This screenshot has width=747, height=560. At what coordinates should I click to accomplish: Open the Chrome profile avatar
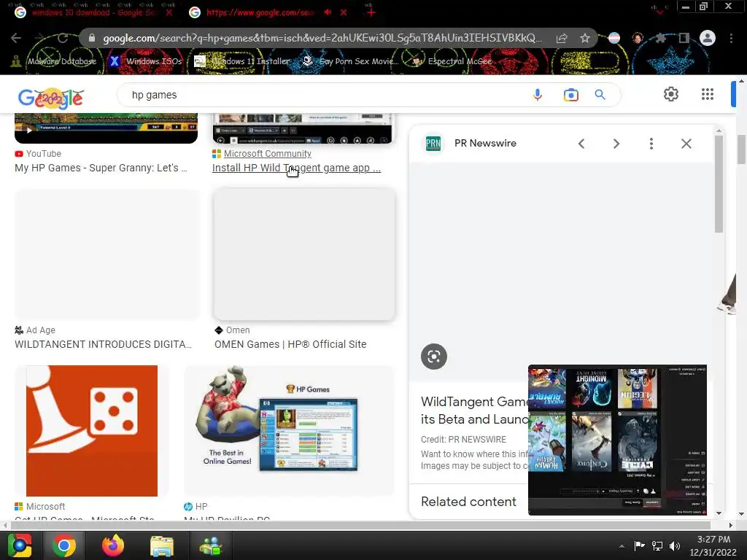pyautogui.click(x=708, y=38)
